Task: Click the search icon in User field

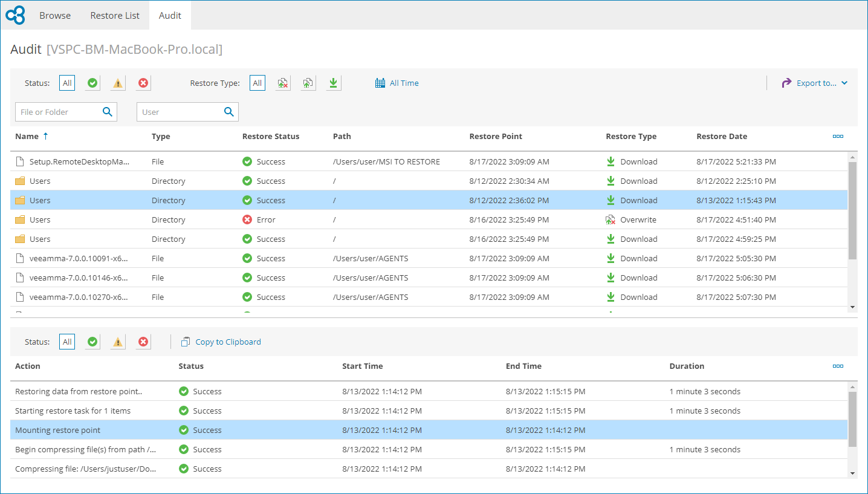Action: [x=229, y=112]
